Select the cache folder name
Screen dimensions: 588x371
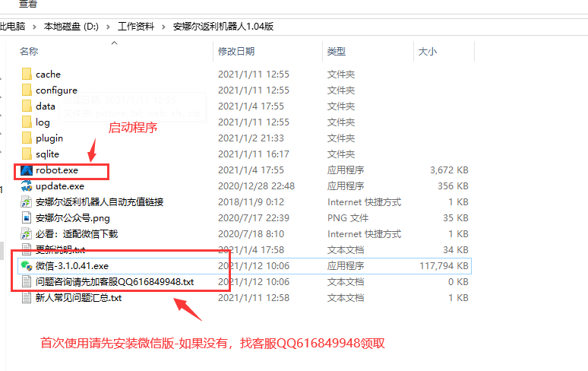click(48, 75)
